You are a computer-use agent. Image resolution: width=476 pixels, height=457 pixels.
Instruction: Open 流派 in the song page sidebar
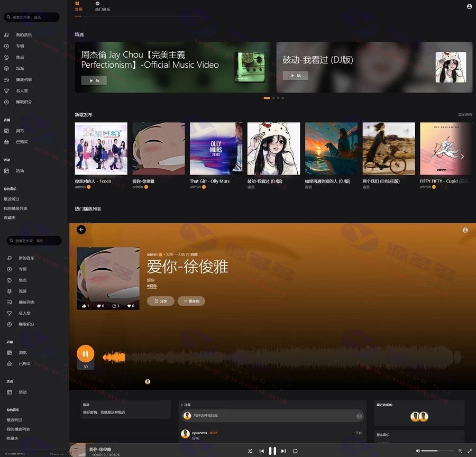(17, 291)
